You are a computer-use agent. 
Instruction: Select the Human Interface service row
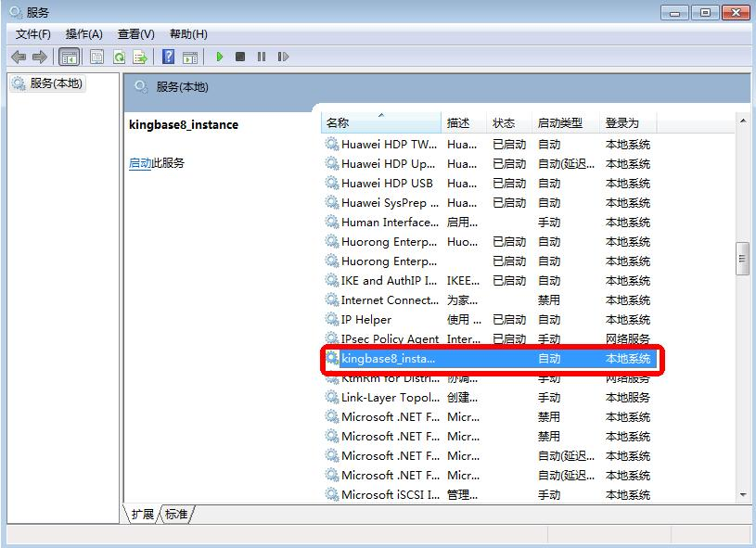tap(490, 223)
